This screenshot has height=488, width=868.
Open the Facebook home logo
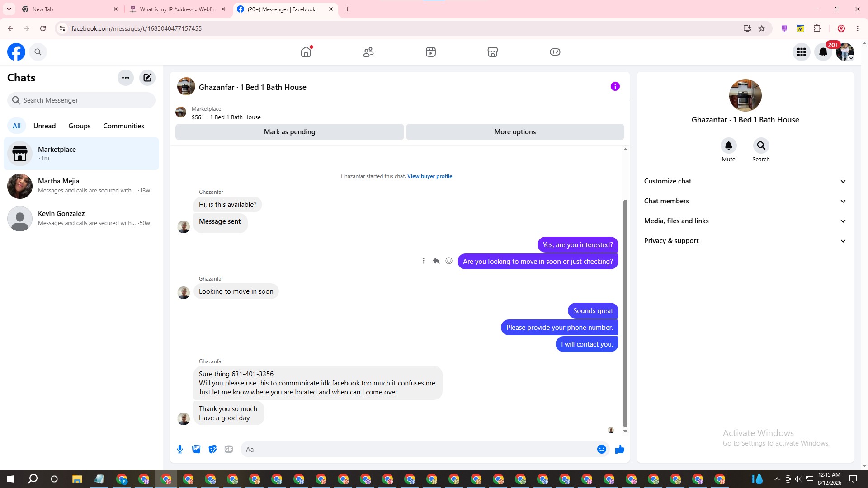click(16, 52)
